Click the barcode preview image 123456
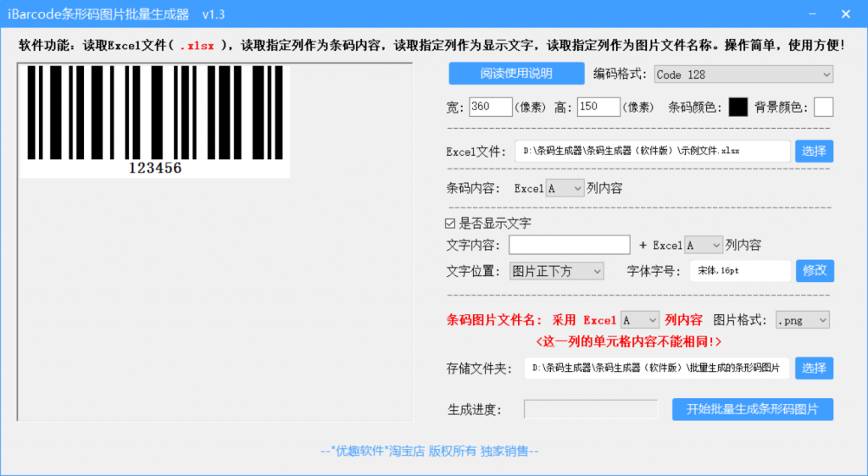The image size is (868, 476). (155, 122)
